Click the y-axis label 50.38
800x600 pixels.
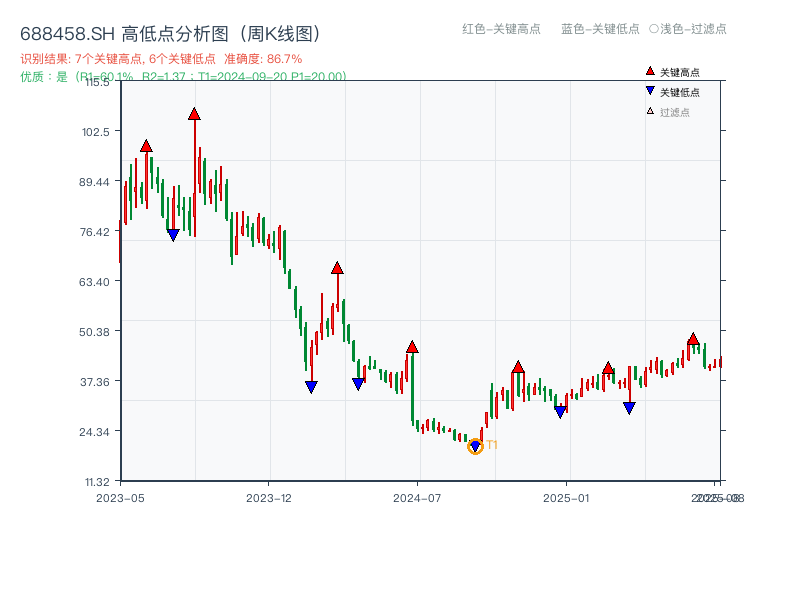[x=94, y=332]
